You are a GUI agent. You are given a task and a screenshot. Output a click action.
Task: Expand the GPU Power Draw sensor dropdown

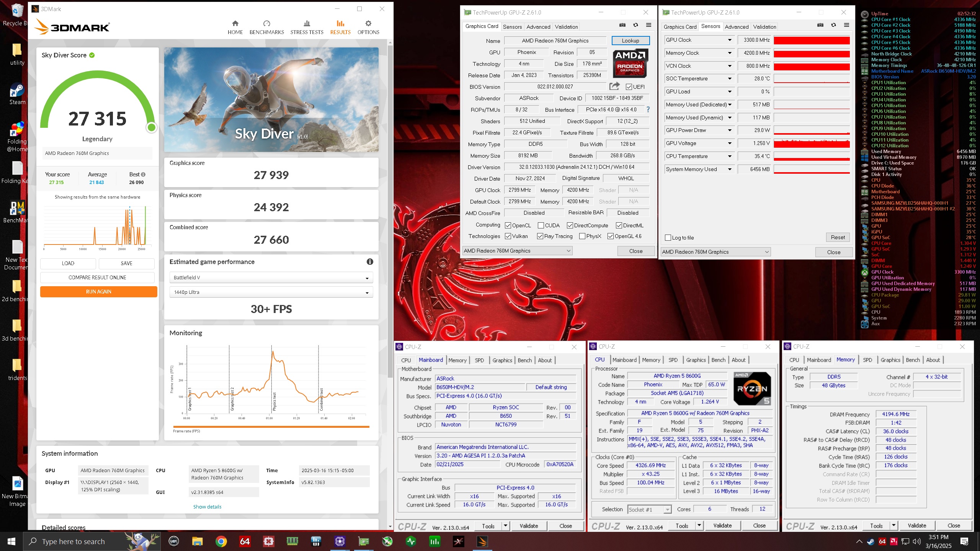[x=730, y=130]
